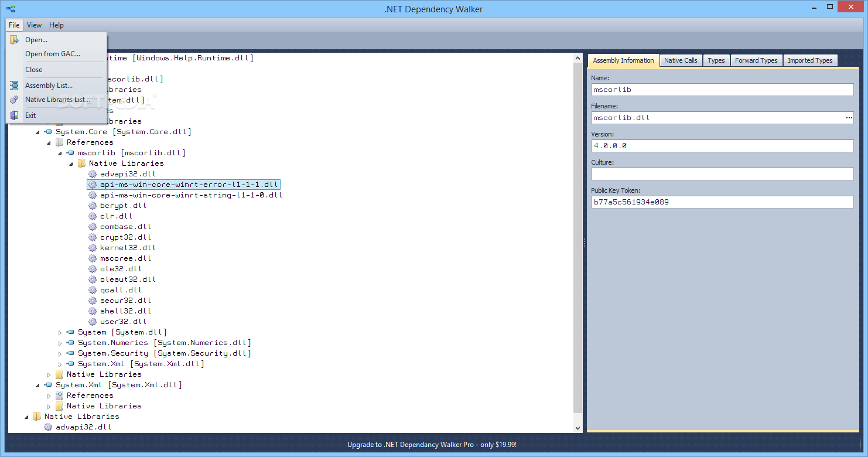The image size is (868, 457).
Task: Click tree scrollbar up arrow
Action: (578, 58)
